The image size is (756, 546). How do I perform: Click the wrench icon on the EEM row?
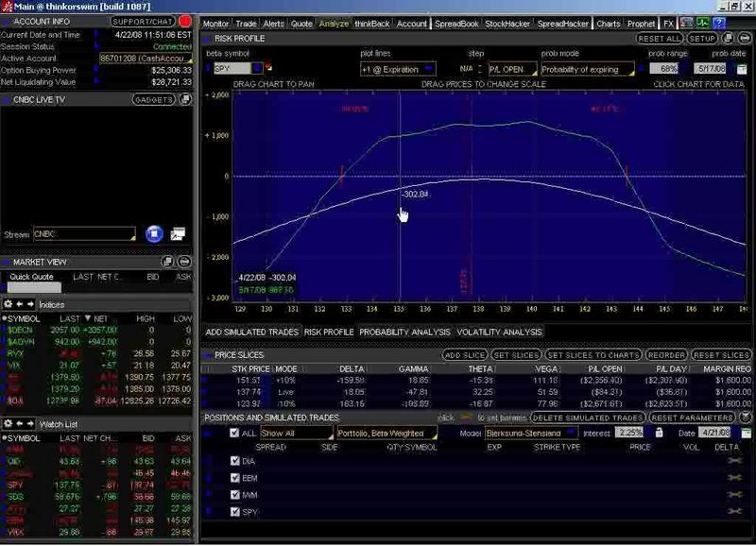click(734, 478)
